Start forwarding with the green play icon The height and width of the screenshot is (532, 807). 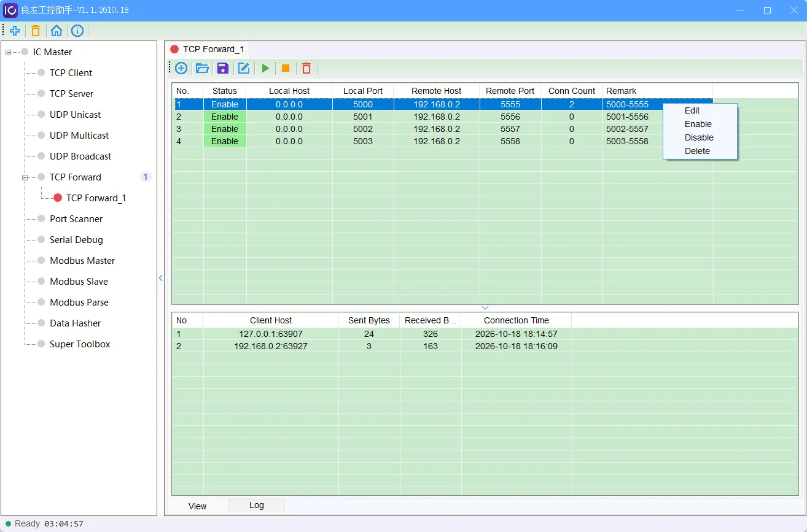[265, 68]
